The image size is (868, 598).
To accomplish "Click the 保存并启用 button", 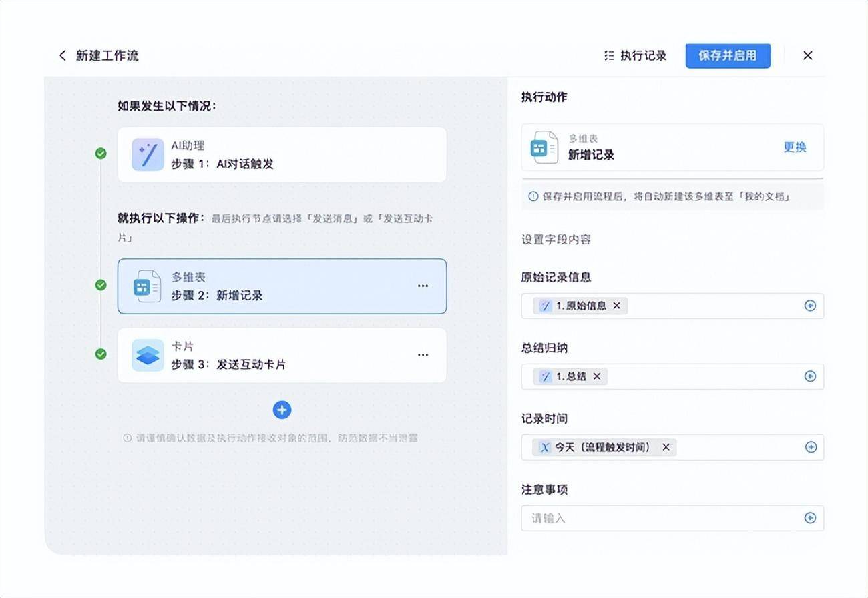I will (728, 56).
